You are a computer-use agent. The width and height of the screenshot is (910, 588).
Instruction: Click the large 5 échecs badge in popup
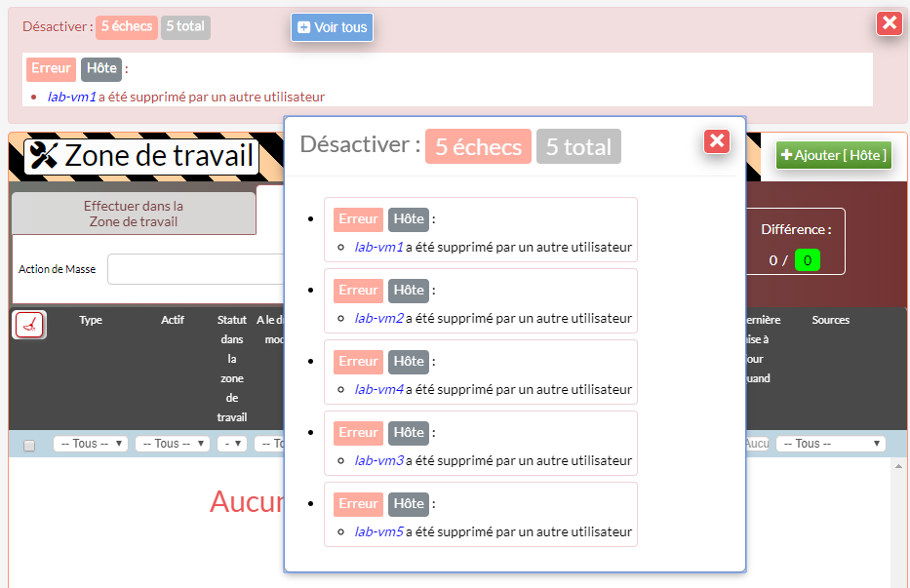(478, 146)
